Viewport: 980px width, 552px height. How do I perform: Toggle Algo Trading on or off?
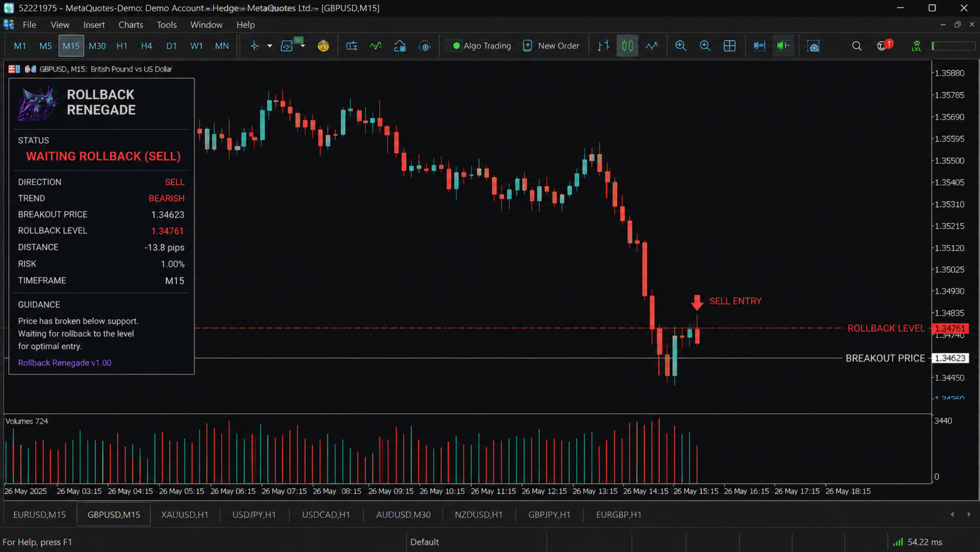[x=481, y=46]
